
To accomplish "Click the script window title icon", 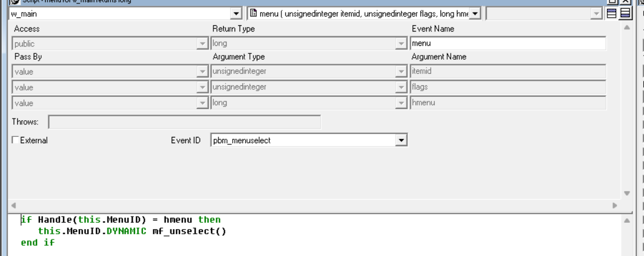I will tap(15, 2).
